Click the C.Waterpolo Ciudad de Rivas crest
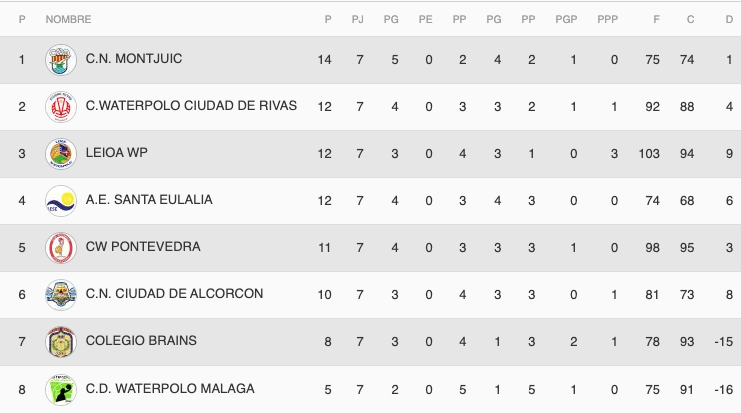741x413 pixels. click(x=60, y=107)
